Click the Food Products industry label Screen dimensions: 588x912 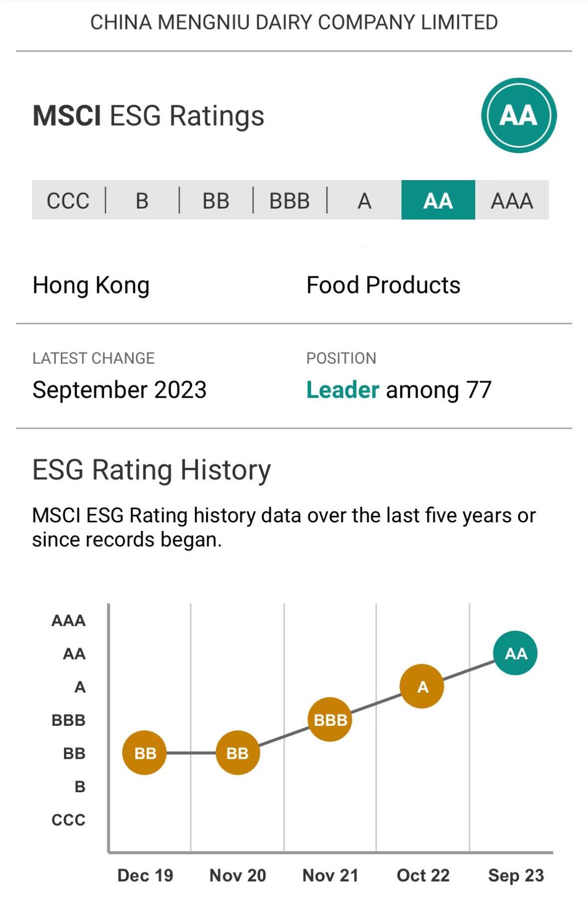tap(383, 285)
